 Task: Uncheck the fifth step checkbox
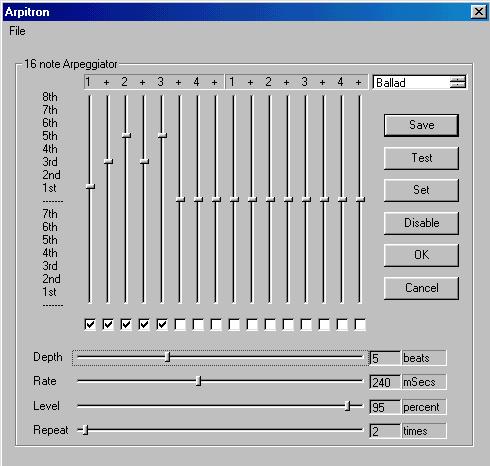(162, 324)
